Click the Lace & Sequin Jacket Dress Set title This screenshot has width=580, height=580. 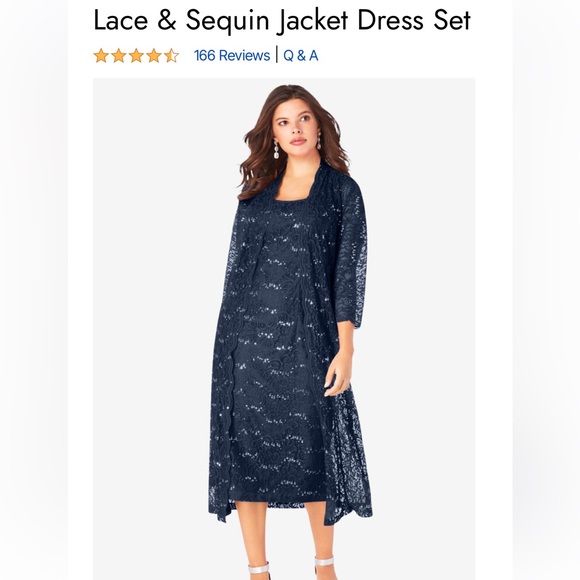click(282, 20)
